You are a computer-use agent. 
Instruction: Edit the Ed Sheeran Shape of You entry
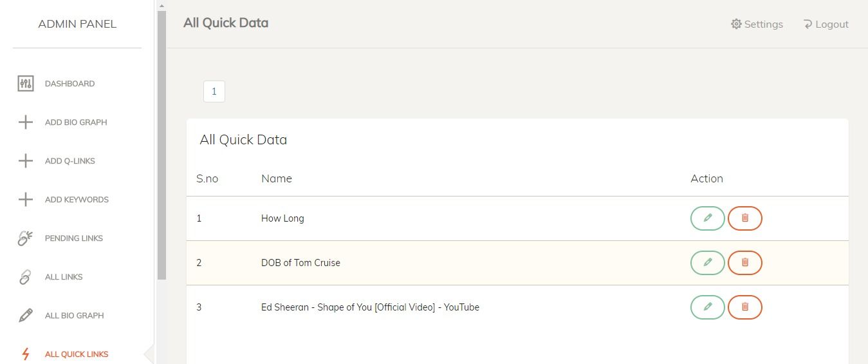click(x=708, y=307)
